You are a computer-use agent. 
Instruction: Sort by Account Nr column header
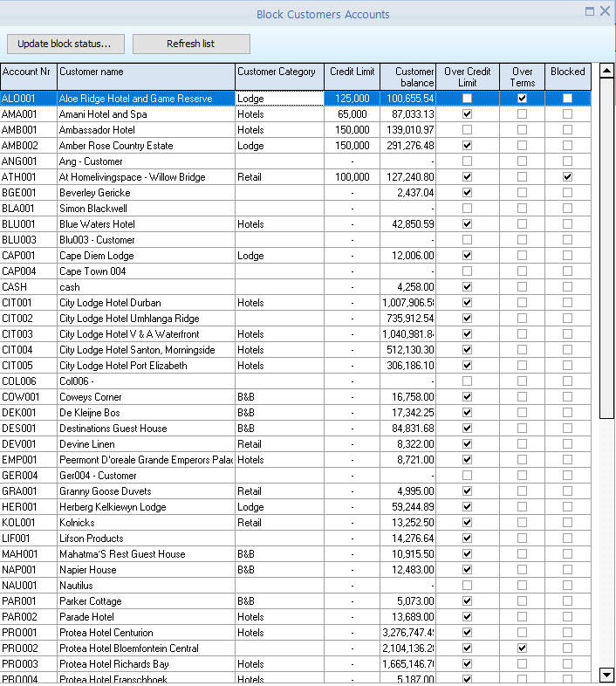28,77
